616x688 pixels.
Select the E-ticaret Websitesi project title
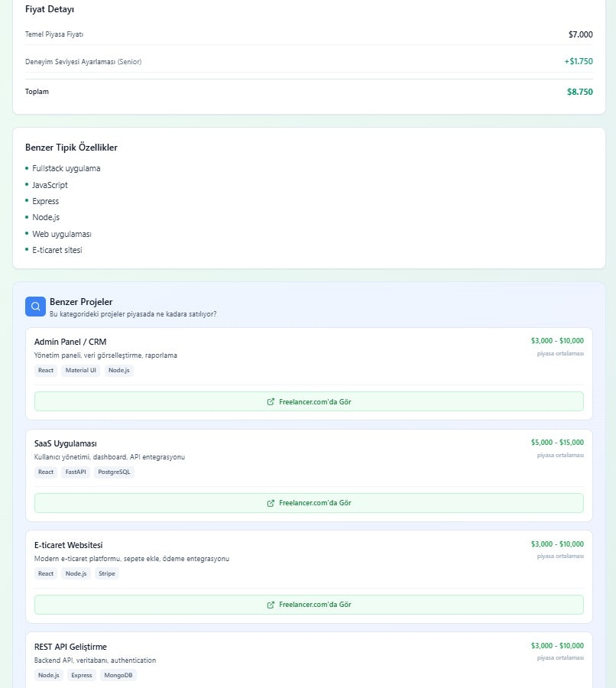click(68, 545)
